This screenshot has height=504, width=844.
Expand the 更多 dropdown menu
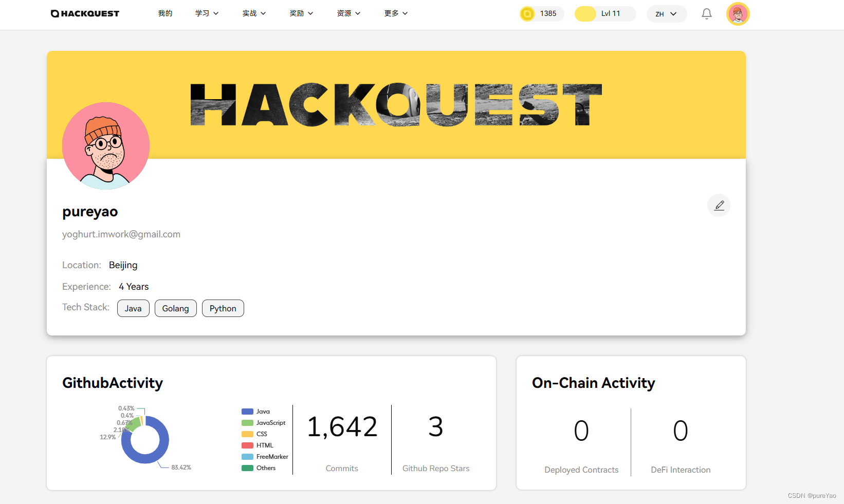coord(396,13)
